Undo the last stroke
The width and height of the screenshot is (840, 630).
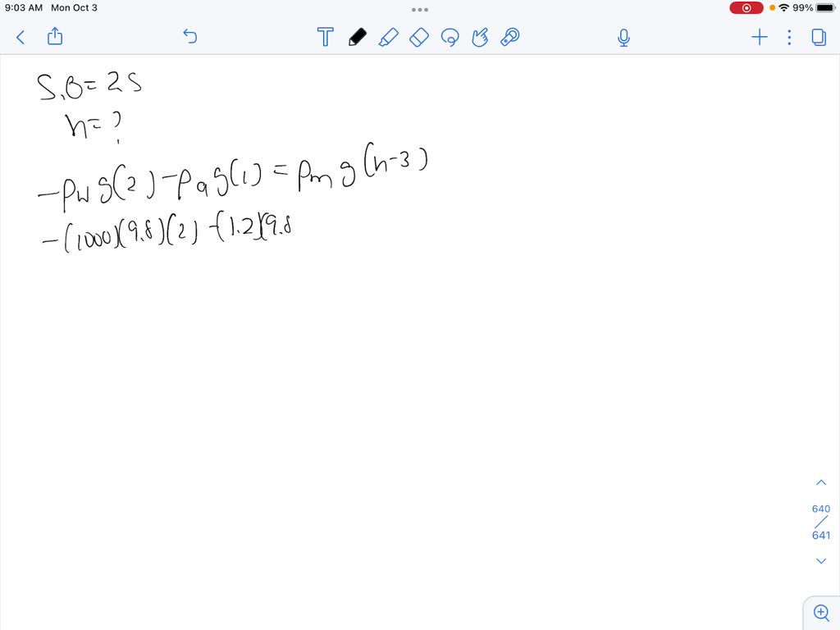click(x=189, y=37)
